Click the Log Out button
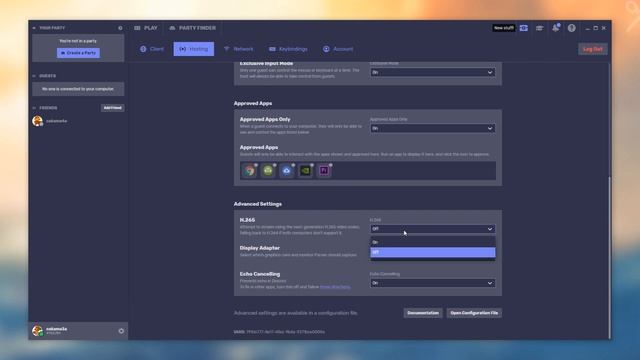Viewport: 640px width, 360px height. point(593,49)
